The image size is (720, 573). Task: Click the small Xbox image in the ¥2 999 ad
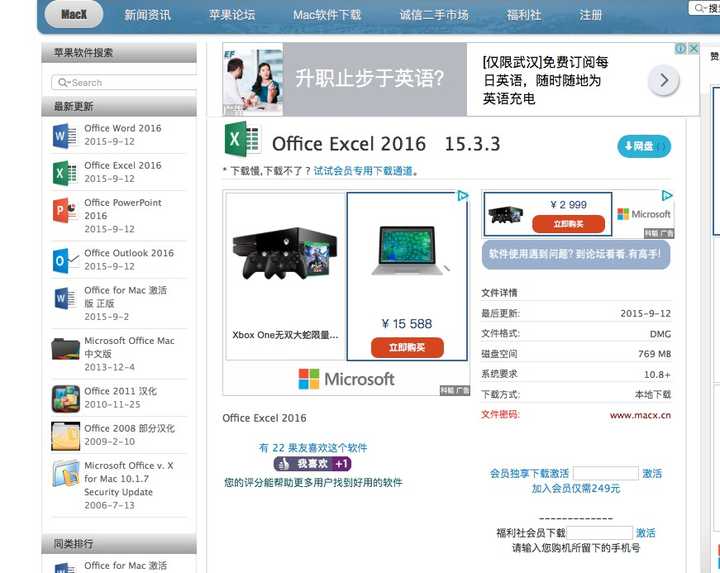click(x=506, y=214)
